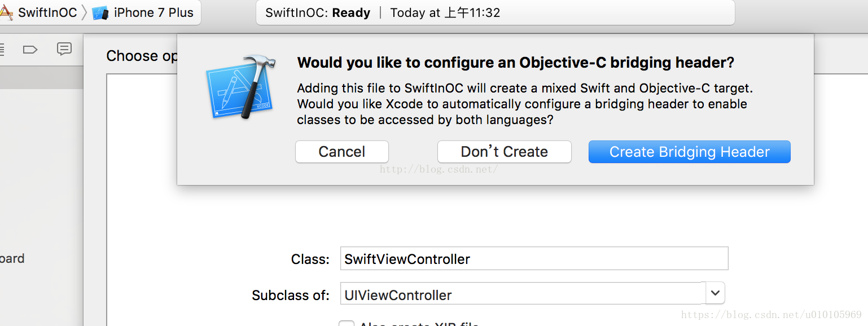Focus the Subclass of UIViewController field

point(522,294)
